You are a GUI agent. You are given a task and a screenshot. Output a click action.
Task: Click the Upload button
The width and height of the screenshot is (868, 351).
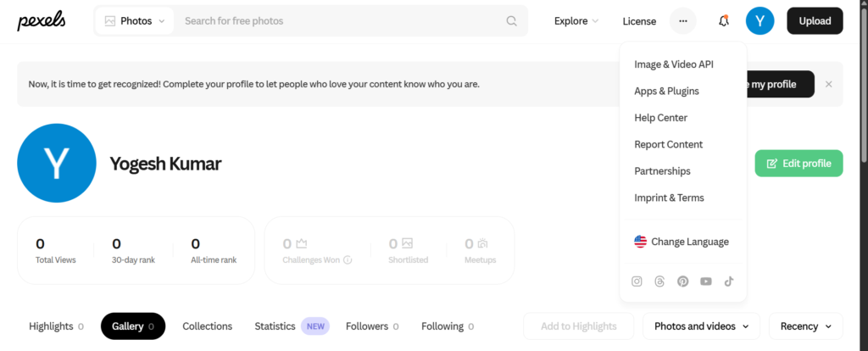815,21
